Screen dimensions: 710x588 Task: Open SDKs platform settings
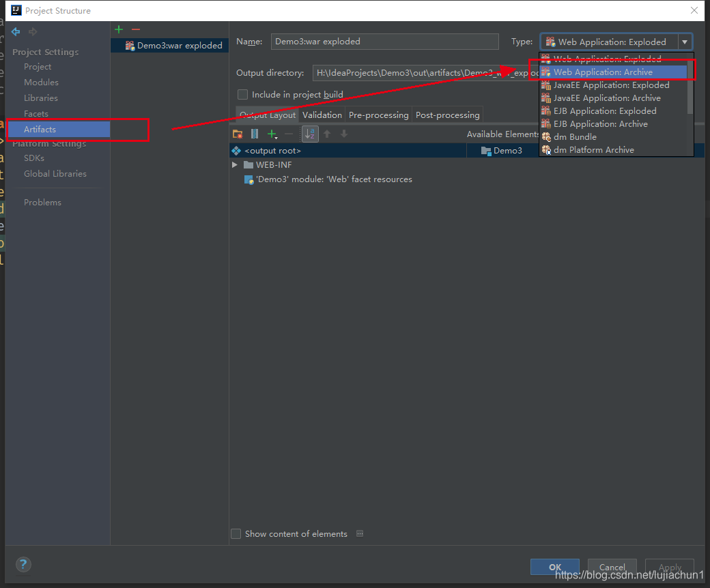(34, 158)
